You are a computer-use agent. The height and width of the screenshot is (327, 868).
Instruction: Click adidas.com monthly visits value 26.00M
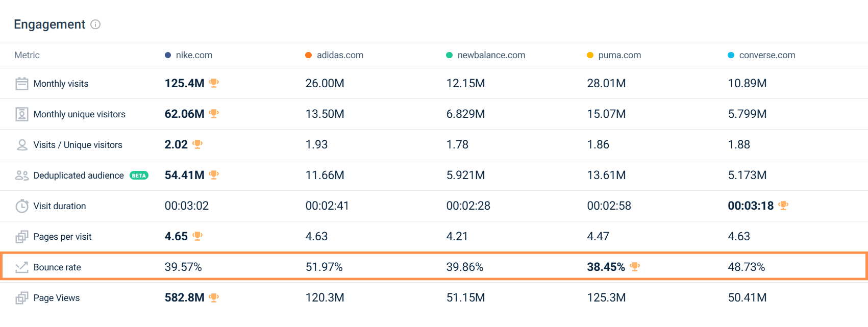(x=325, y=83)
